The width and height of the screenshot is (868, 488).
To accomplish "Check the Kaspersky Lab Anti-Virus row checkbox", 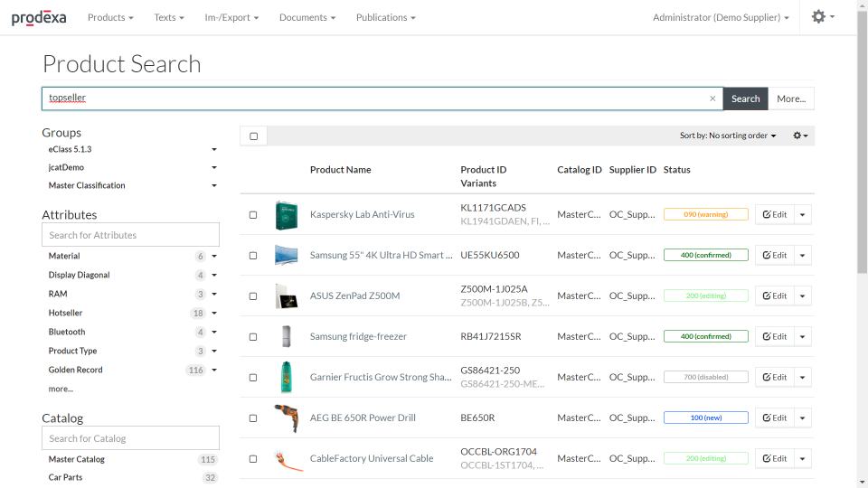I will point(253,215).
